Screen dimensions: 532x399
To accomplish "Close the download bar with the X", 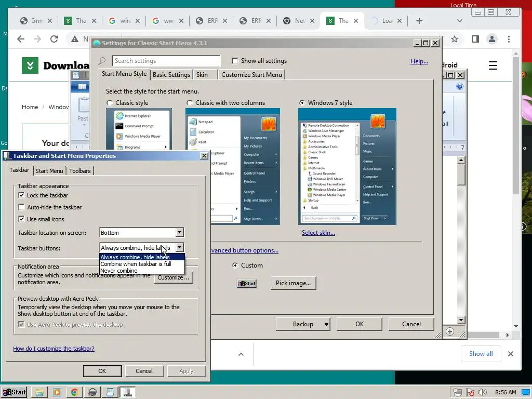I will click(511, 354).
